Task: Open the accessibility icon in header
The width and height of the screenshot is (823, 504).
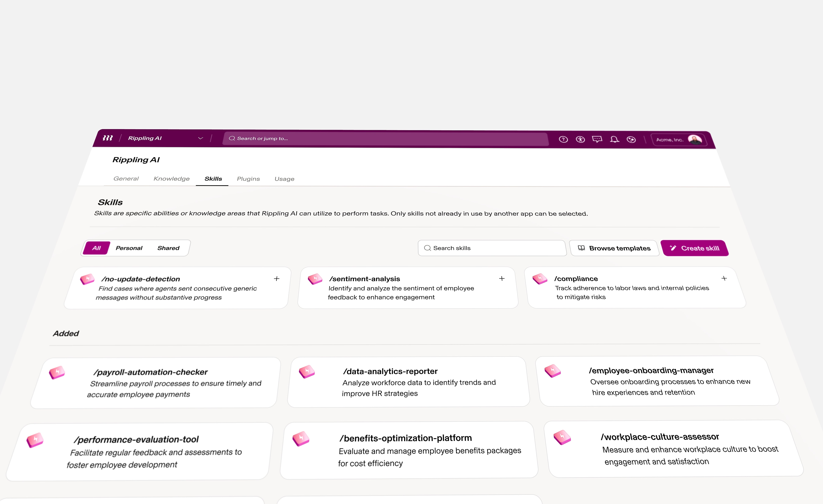Action: [x=580, y=139]
